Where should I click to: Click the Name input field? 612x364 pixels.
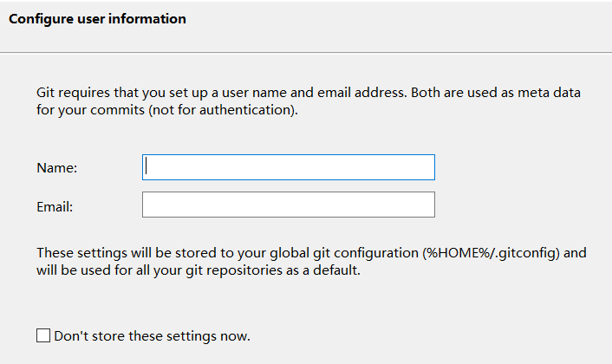point(288,167)
